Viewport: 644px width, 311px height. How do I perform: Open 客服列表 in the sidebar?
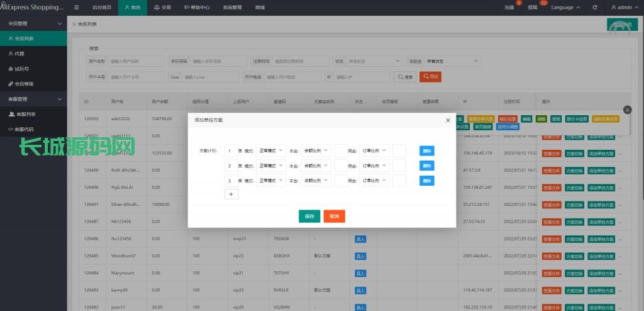[x=25, y=114]
